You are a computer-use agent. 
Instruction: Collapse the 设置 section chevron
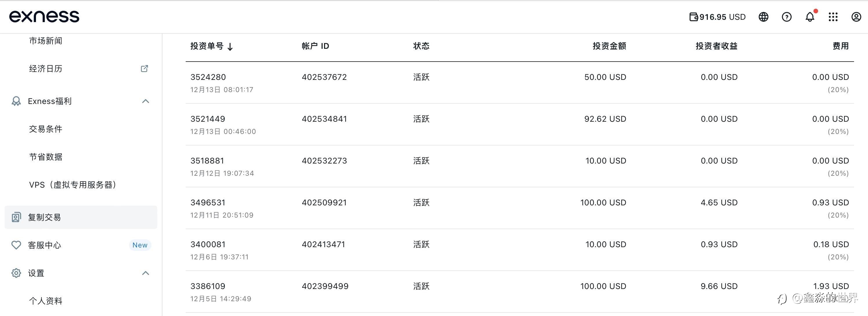pos(145,273)
